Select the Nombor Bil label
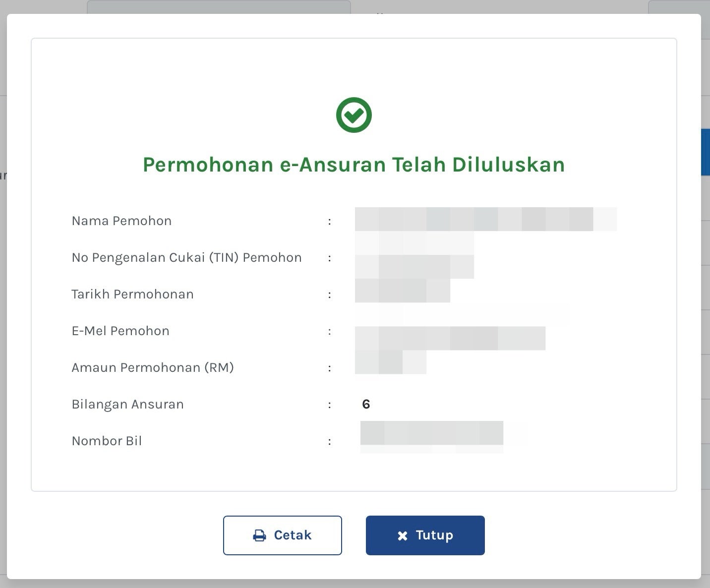Screen dimensions: 710x588 (x=107, y=441)
